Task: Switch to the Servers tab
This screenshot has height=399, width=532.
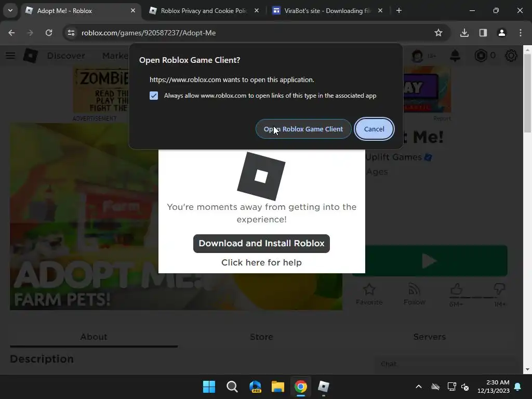Action: pyautogui.click(x=429, y=337)
